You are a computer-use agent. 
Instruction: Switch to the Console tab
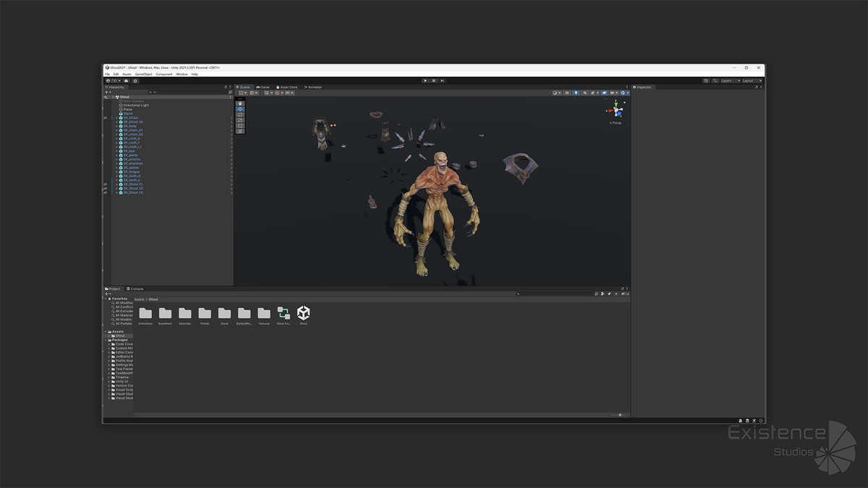(x=135, y=288)
